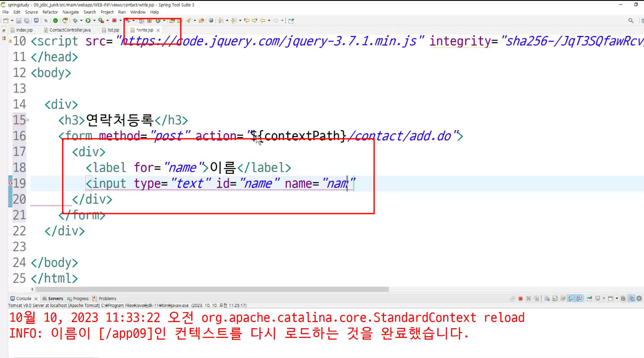Click the label text 이름 on line 18

point(223,167)
